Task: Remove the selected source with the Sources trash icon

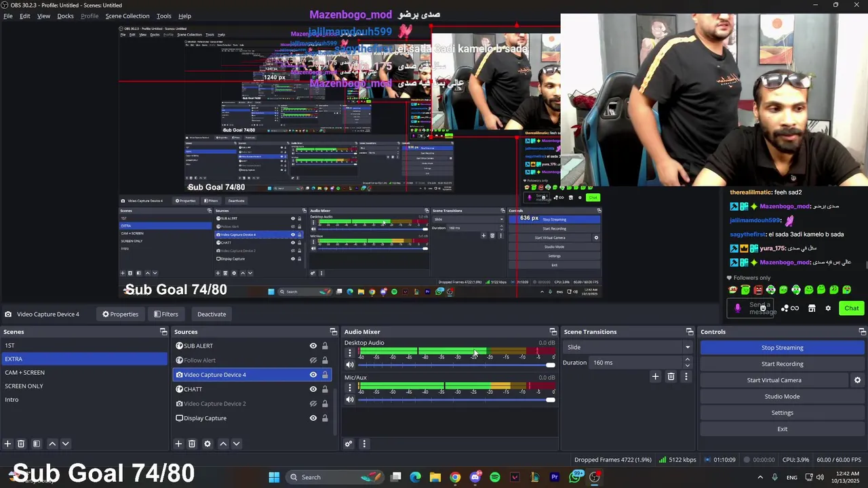Action: point(192,444)
